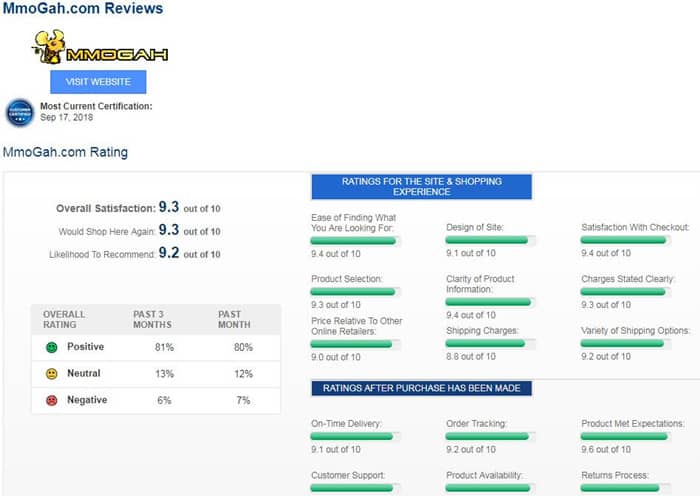Click the Customer Support label
The image size is (700, 496).
pyautogui.click(x=348, y=475)
